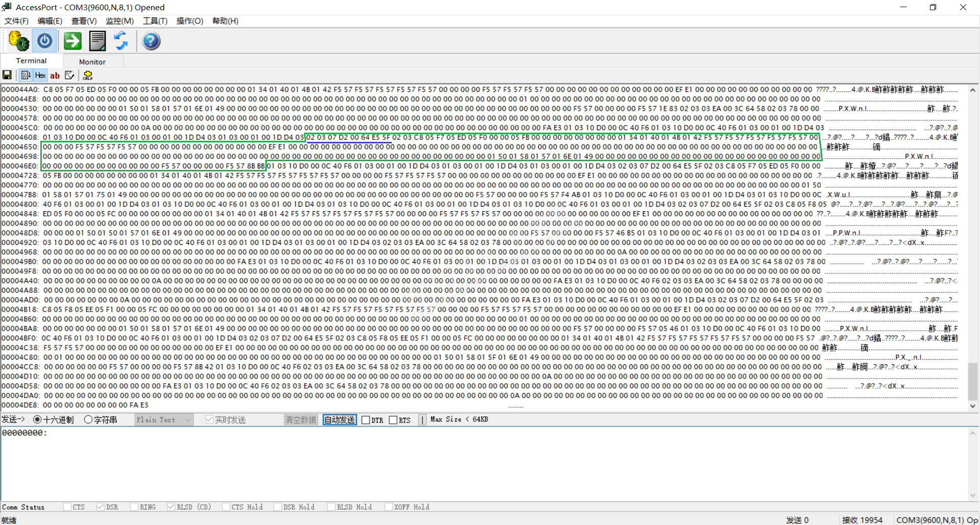Click the notepad with pencil icon
980x525 pixels.
click(69, 75)
